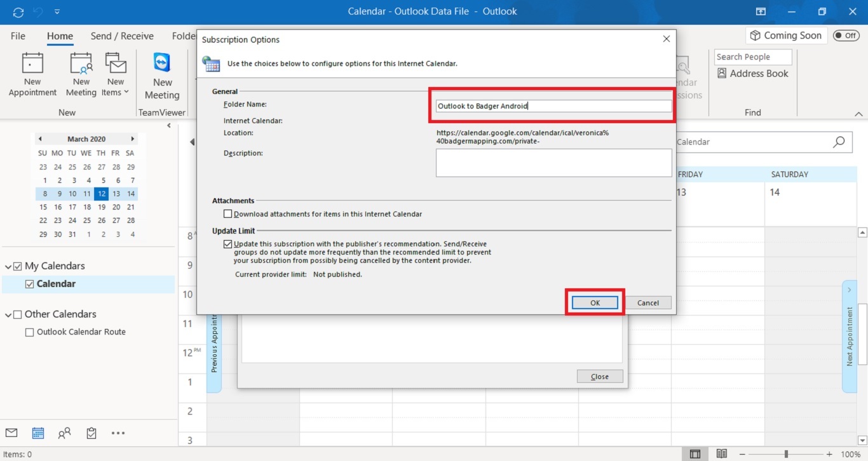Uncheck the Calendar checkbox
Image resolution: width=868 pixels, height=461 pixels.
29,284
